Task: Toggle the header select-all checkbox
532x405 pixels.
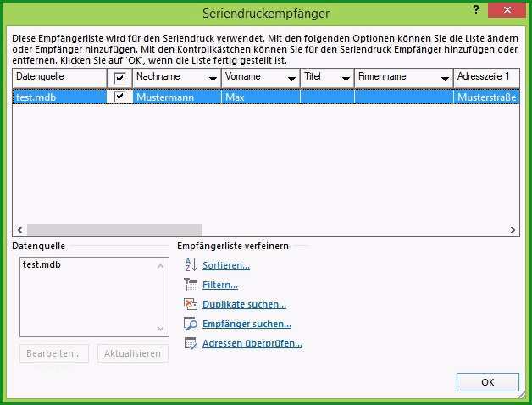Action: (119, 78)
